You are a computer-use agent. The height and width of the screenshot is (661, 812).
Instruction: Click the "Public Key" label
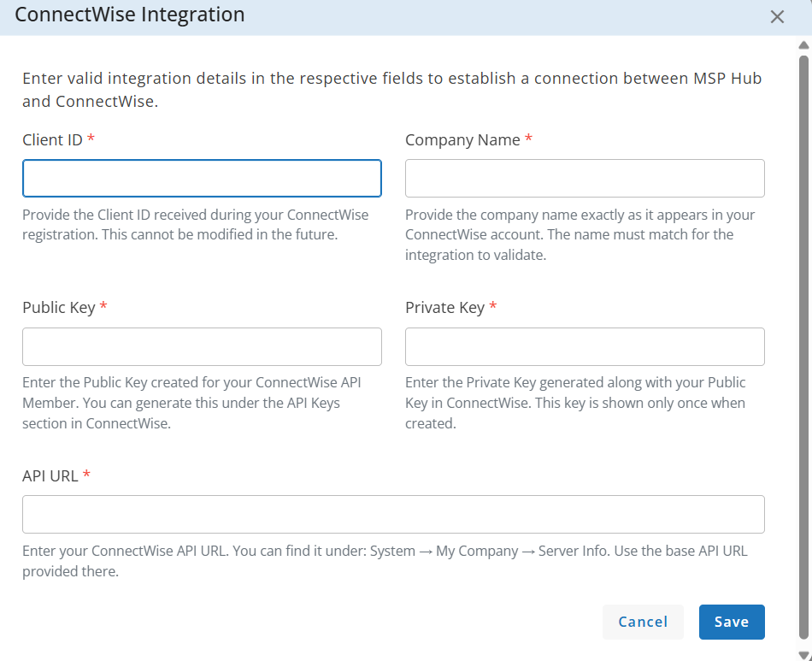pos(58,308)
